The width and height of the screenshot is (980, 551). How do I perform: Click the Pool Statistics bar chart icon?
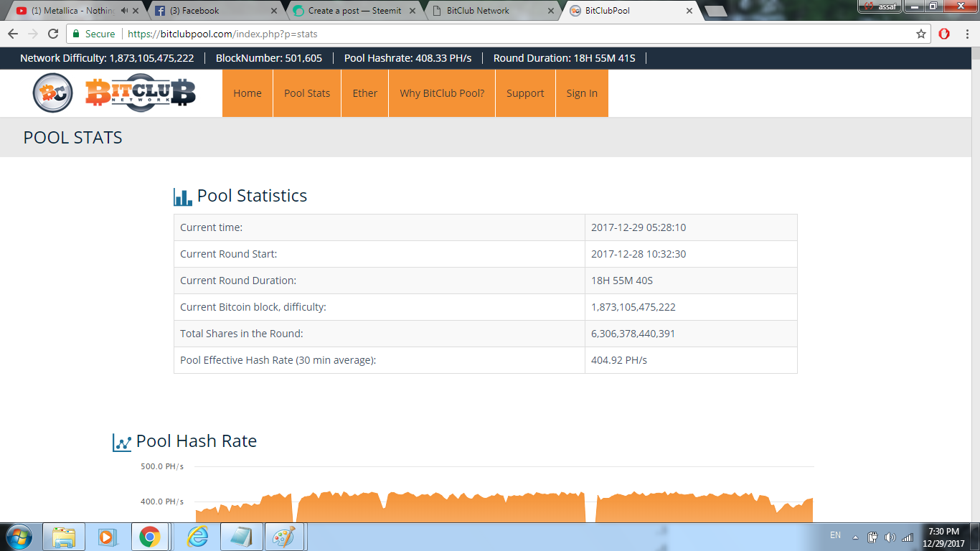pyautogui.click(x=183, y=197)
